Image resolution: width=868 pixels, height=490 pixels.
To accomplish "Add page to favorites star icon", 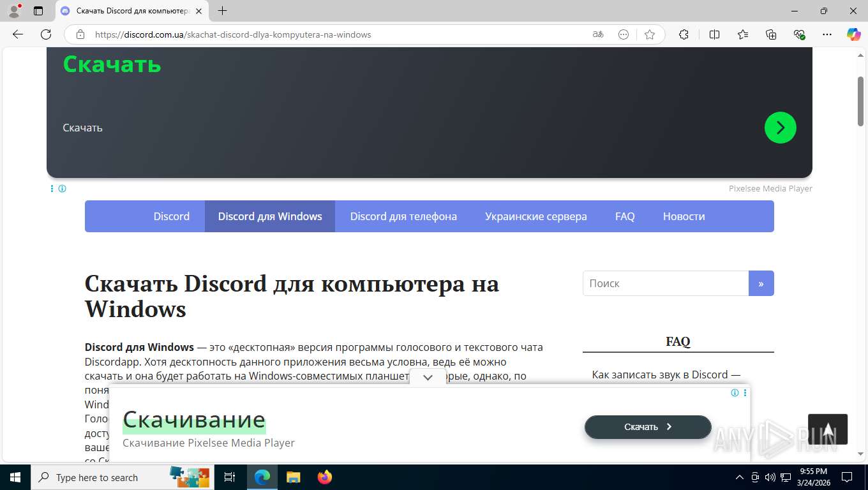I will tap(650, 34).
